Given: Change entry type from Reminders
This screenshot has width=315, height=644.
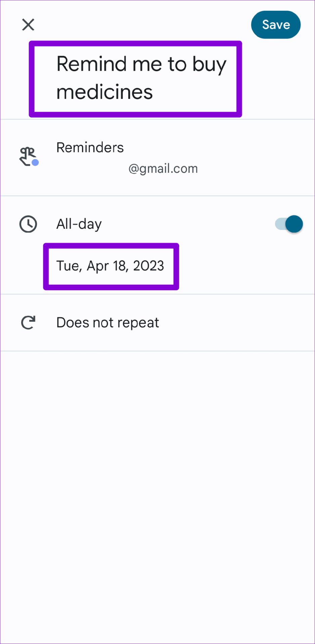Looking at the screenshot, I should point(90,148).
